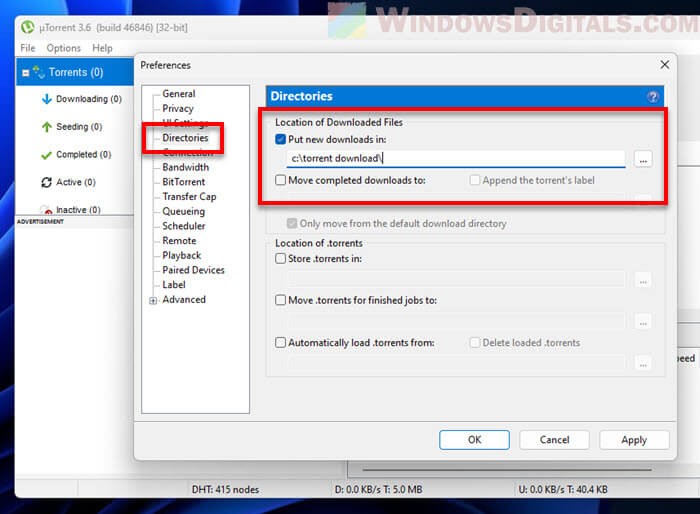Select Paired Devices in preferences tree
Screen dimensions: 700x514
point(193,270)
